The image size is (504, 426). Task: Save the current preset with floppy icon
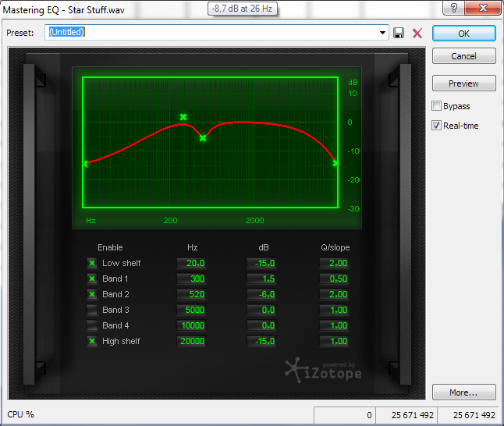click(399, 33)
